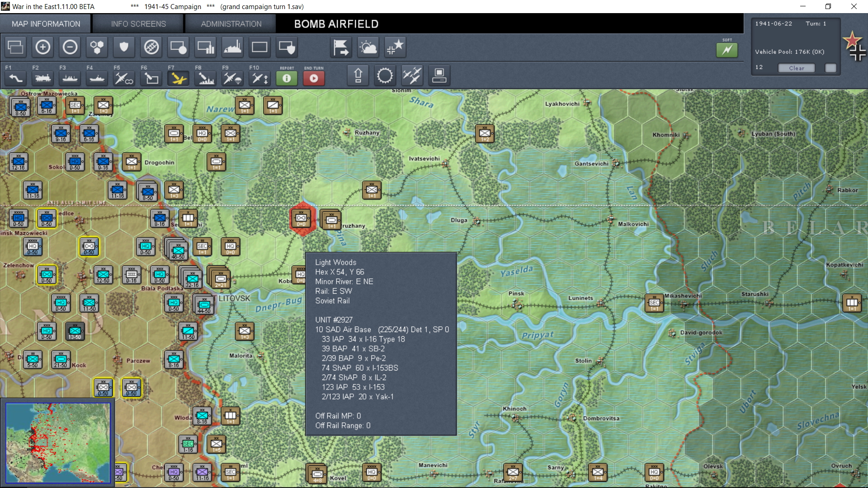The width and height of the screenshot is (868, 488).
Task: Zoom out the map with minus icon
Action: [x=70, y=47]
